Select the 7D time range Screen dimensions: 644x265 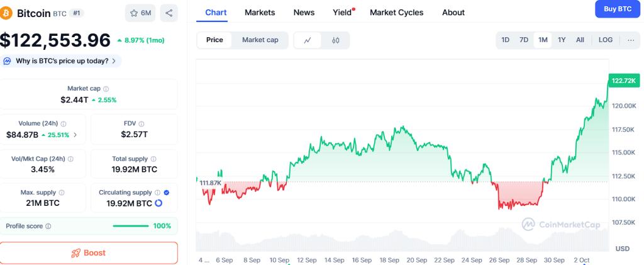(524, 40)
